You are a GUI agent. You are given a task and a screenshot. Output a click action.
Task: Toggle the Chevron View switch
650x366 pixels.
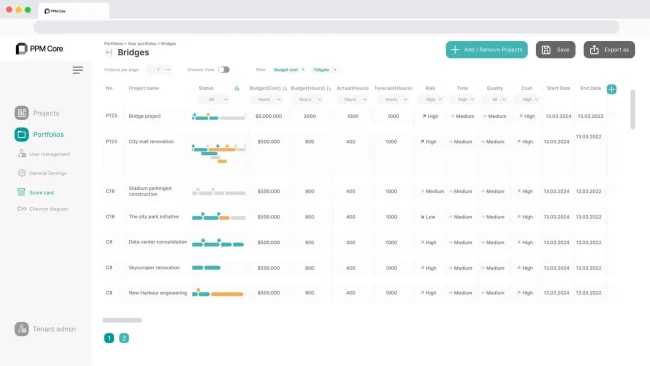click(224, 70)
